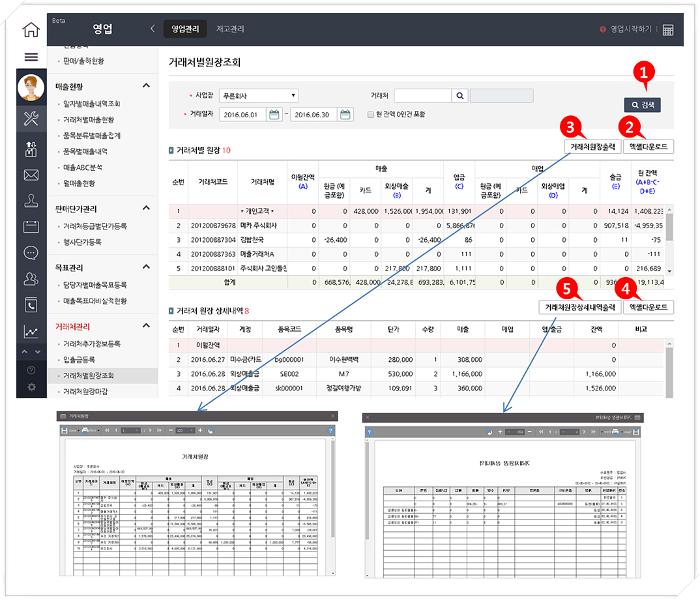
Task: Click the end date field 2016.06.30
Action: click(x=314, y=115)
